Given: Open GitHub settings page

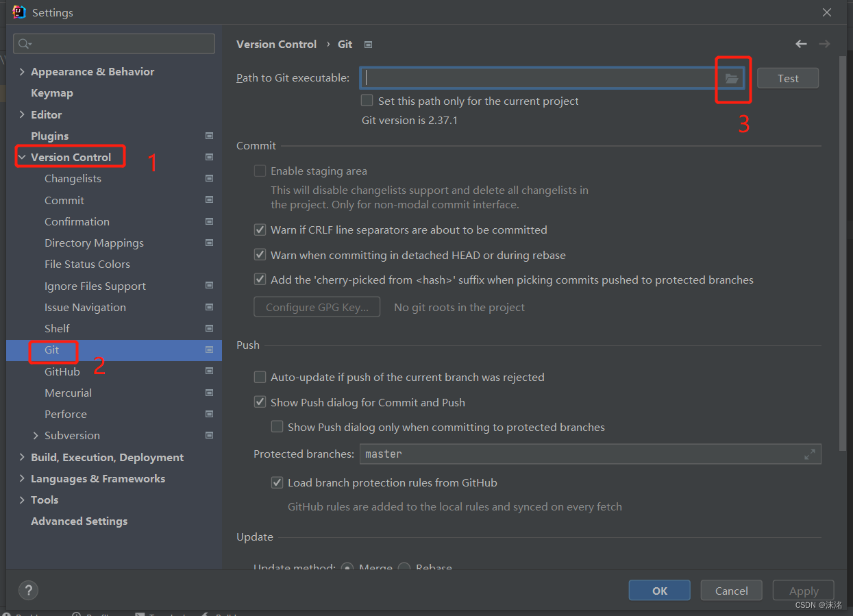Looking at the screenshot, I should pyautogui.click(x=62, y=371).
